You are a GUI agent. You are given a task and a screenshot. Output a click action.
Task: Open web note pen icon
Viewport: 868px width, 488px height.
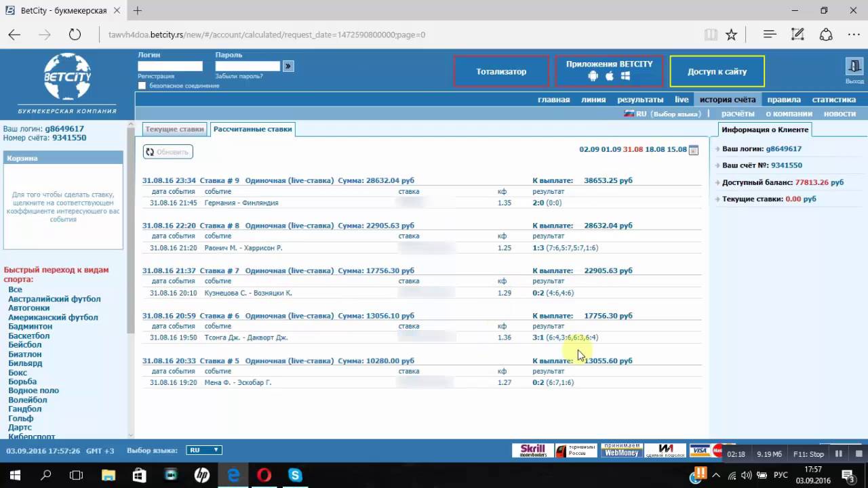pyautogui.click(x=797, y=34)
